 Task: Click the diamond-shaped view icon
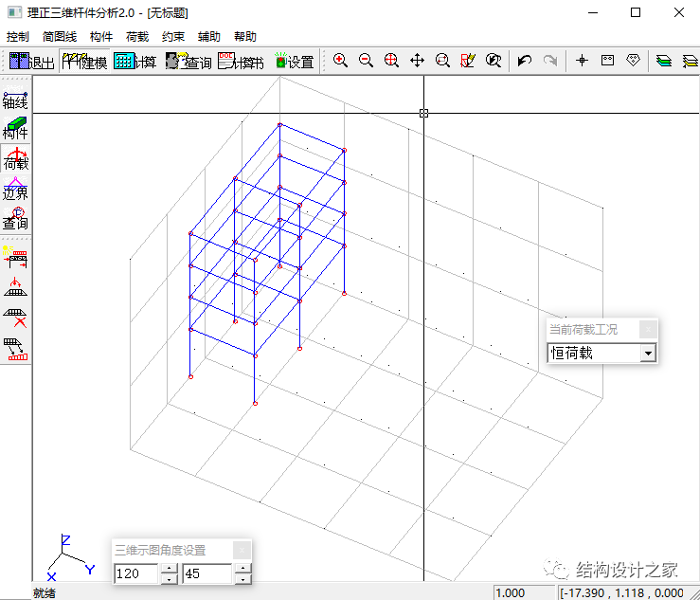click(633, 61)
